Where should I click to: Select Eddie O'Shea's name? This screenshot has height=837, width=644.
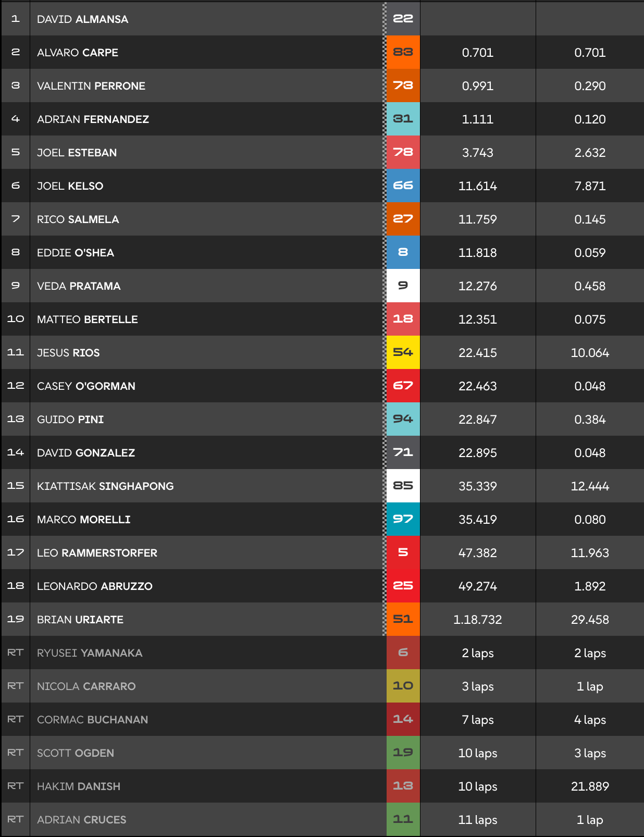click(76, 253)
